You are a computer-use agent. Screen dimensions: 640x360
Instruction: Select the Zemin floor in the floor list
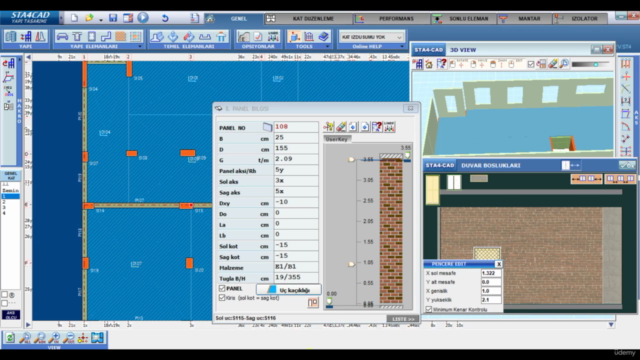(x=10, y=191)
